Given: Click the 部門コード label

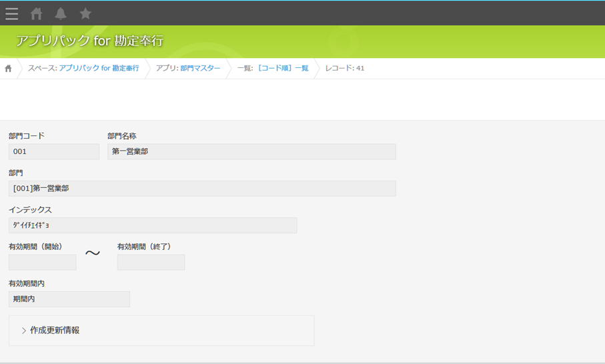Looking at the screenshot, I should [x=27, y=136].
